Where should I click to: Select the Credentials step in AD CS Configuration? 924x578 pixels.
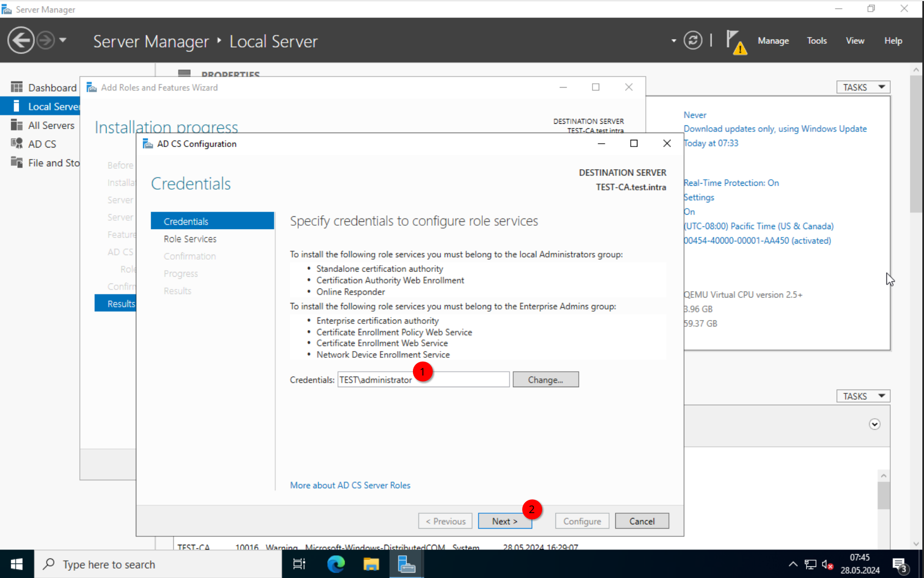click(x=212, y=221)
